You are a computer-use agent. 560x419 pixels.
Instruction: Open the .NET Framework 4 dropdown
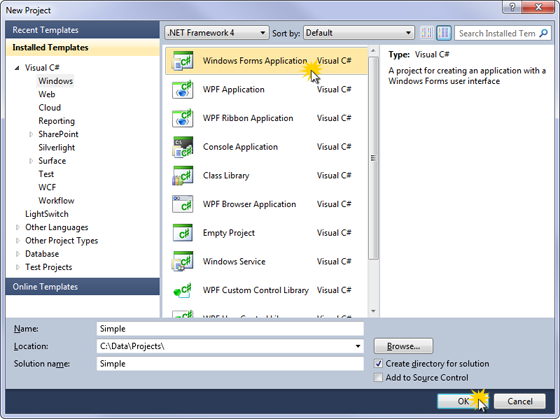point(216,33)
